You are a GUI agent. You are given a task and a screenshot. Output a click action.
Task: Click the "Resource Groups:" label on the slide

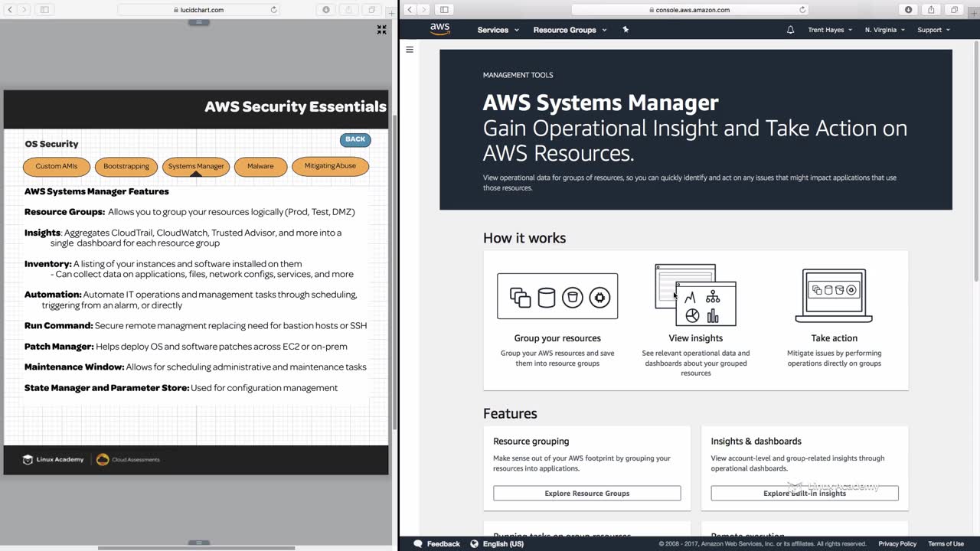click(x=64, y=212)
